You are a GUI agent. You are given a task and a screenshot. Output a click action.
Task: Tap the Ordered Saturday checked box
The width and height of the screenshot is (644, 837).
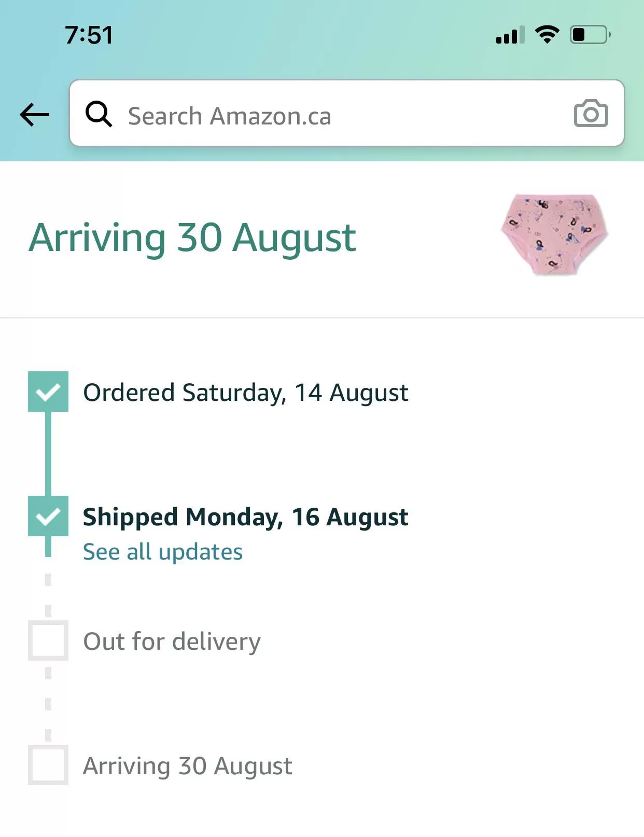coord(48,392)
